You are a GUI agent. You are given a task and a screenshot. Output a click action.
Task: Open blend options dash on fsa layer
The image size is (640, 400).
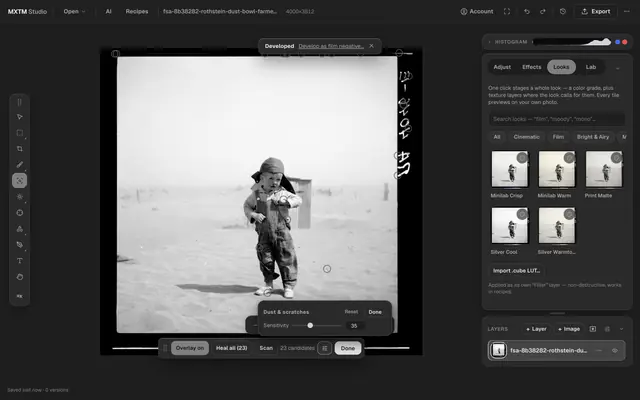coord(599,351)
